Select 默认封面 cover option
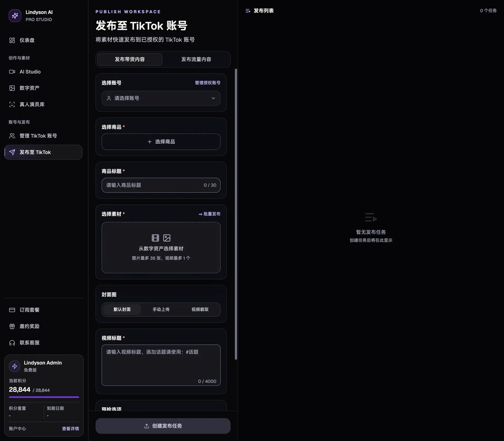This screenshot has width=504, height=441. (122, 310)
